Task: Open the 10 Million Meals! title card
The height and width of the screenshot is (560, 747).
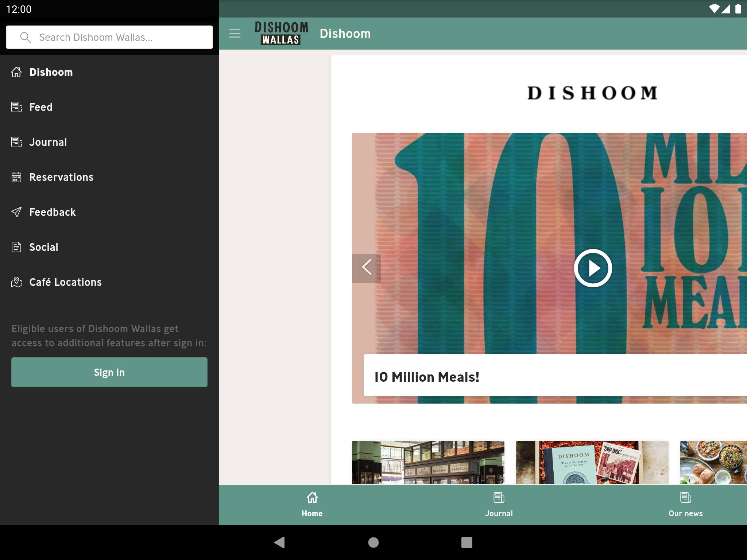Action: coord(555,375)
